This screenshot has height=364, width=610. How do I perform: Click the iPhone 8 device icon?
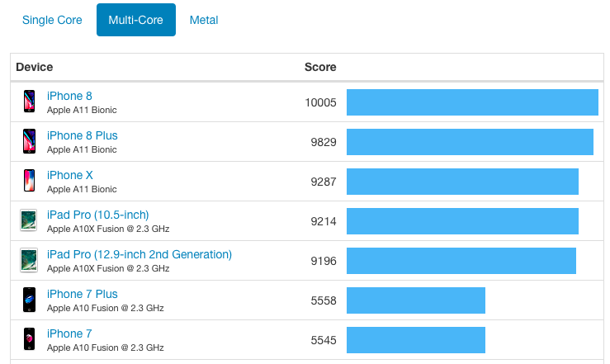pos(30,102)
